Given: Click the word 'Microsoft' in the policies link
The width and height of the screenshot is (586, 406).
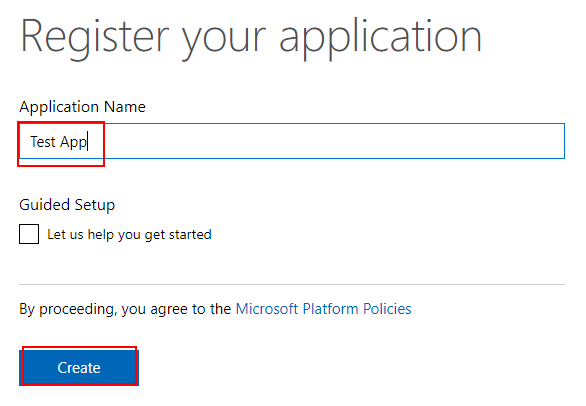Looking at the screenshot, I should [267, 309].
